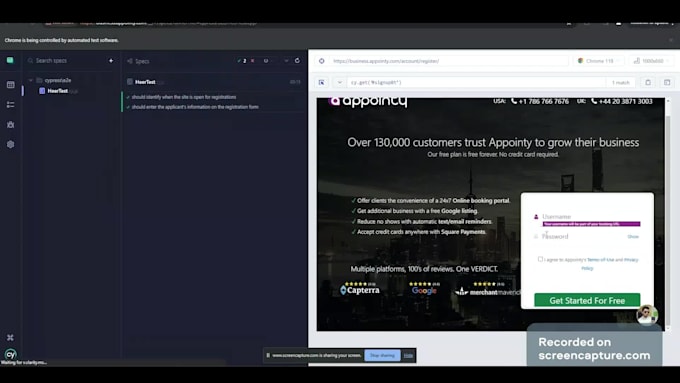Click the plus icon to add new spec
This screenshot has width=680, height=383.
pos(111,61)
